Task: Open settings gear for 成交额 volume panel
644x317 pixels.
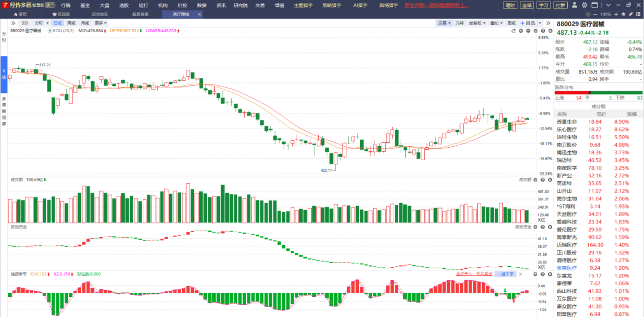Action: 535,180
